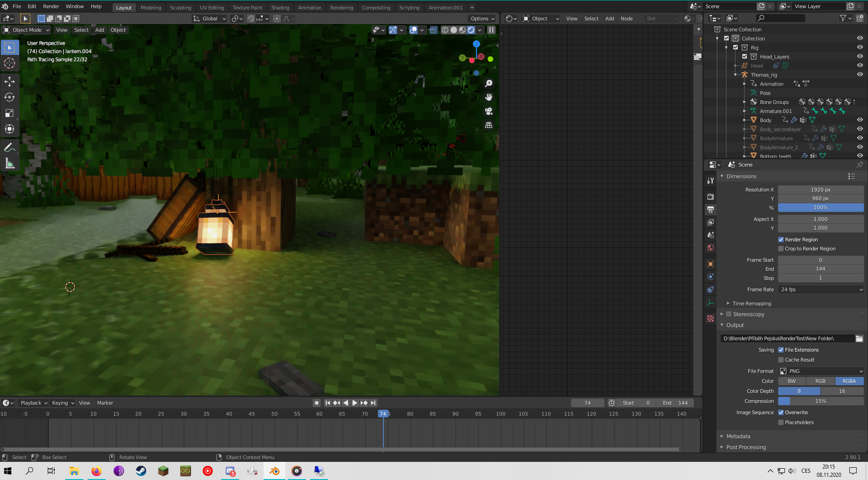Select the Measure tool

click(x=10, y=162)
